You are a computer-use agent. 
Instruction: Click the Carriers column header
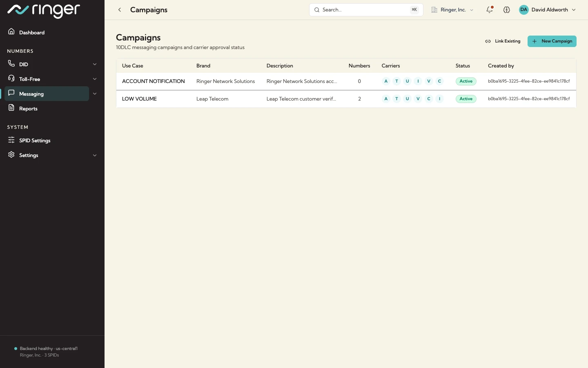[x=391, y=66]
